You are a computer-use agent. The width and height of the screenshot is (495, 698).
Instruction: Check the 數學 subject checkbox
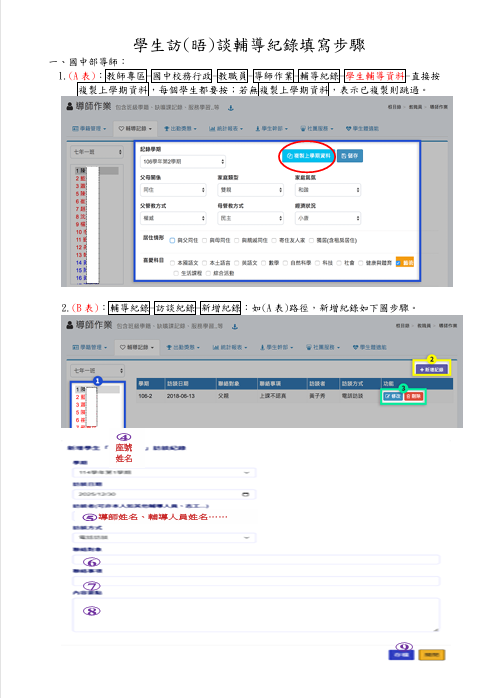pos(264,263)
